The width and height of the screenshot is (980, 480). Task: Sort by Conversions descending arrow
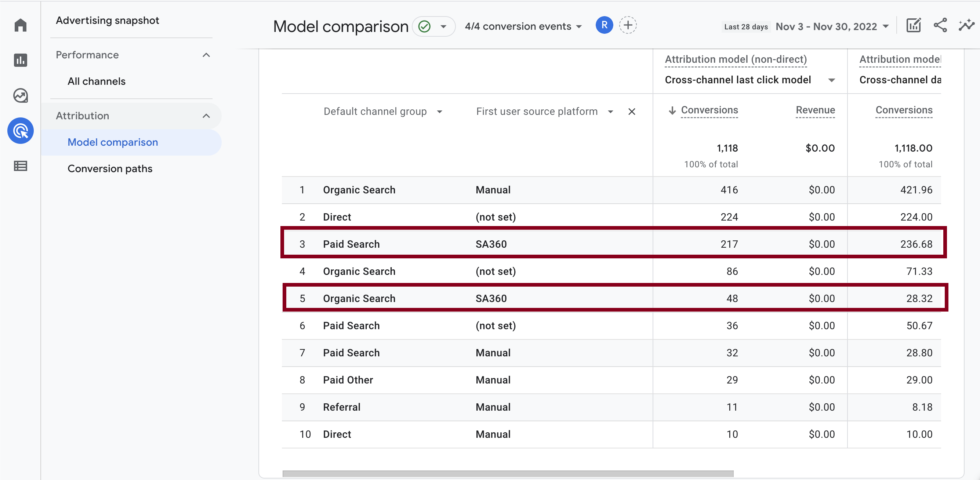[x=672, y=110]
